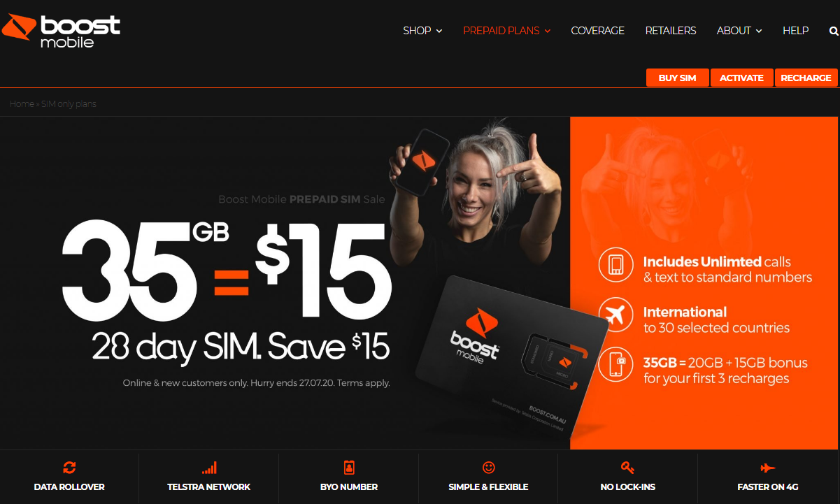Click the Home breadcrumb link
Image resolution: width=840 pixels, height=504 pixels.
(22, 103)
